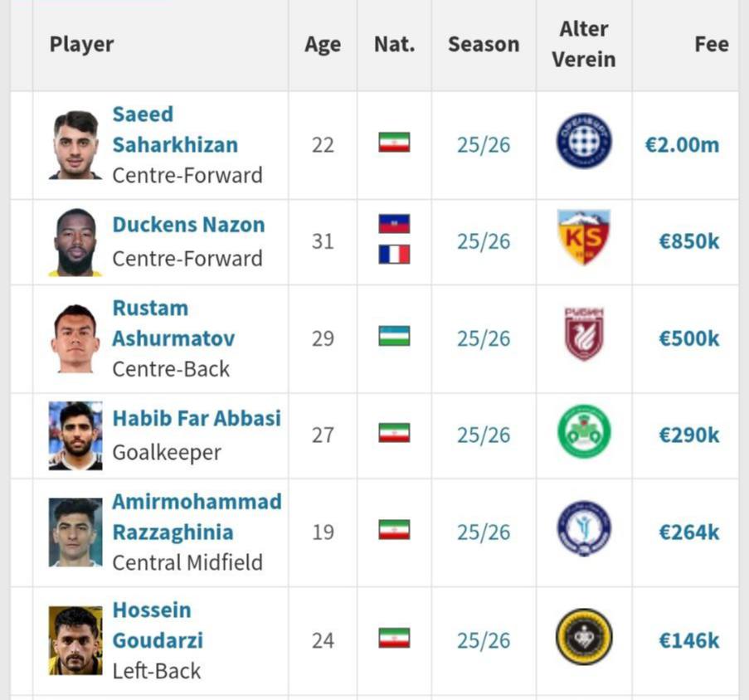This screenshot has width=749, height=700.
Task: Open Duckens Nazon's player page
Action: [188, 225]
